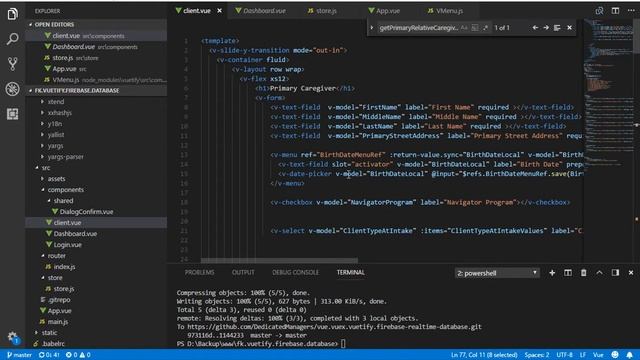Click the editor horizontal scrollbar
This screenshot has width=640, height=360.
pyautogui.click(x=279, y=260)
